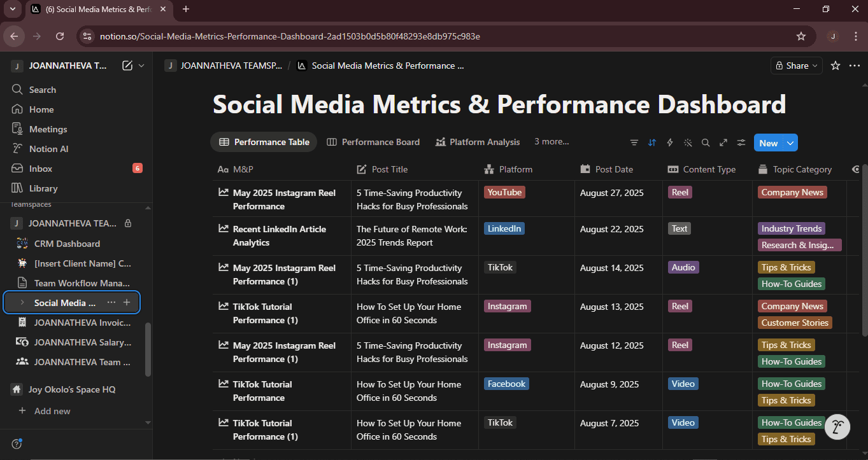Click the filter icon in database toolbar
This screenshot has height=460, width=868.
[634, 143]
